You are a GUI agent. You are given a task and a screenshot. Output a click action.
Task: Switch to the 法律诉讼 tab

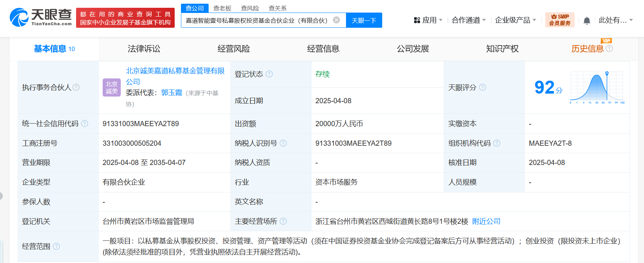click(144, 49)
